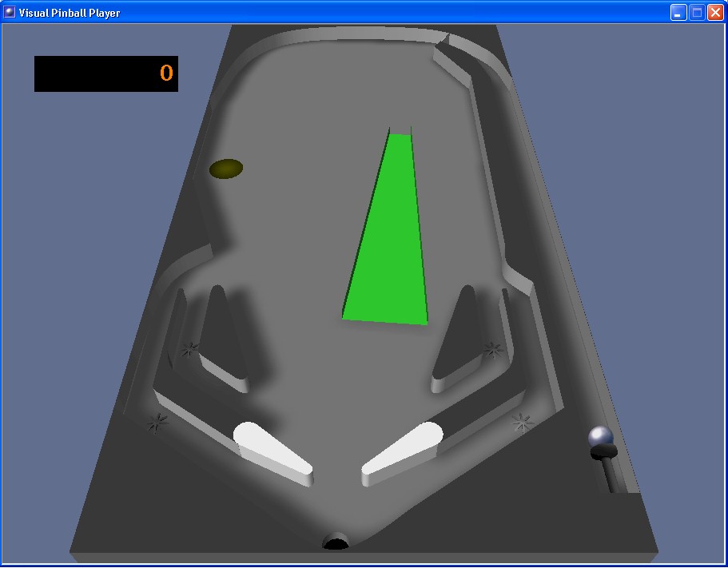Viewport: 728px width, 568px height.
Task: Click the Visual Pinball Player title bar icon
Action: coord(10,12)
